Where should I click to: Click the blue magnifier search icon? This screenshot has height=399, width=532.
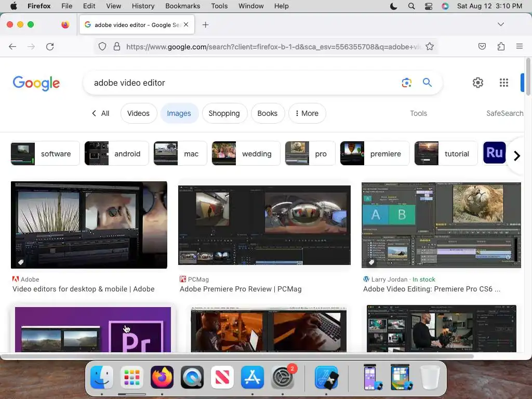tap(427, 83)
